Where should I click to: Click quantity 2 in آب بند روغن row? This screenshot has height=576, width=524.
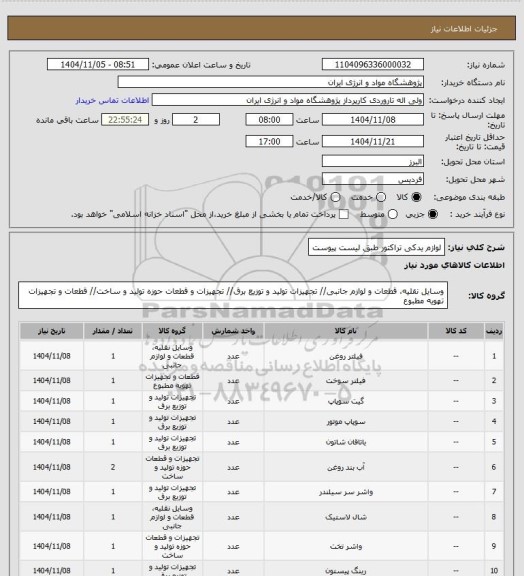(113, 467)
